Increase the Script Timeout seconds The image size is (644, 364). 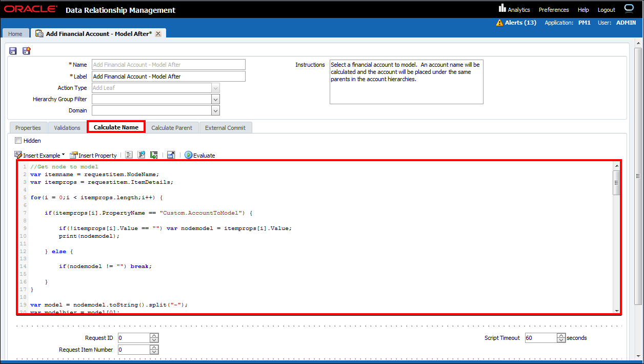click(x=561, y=336)
